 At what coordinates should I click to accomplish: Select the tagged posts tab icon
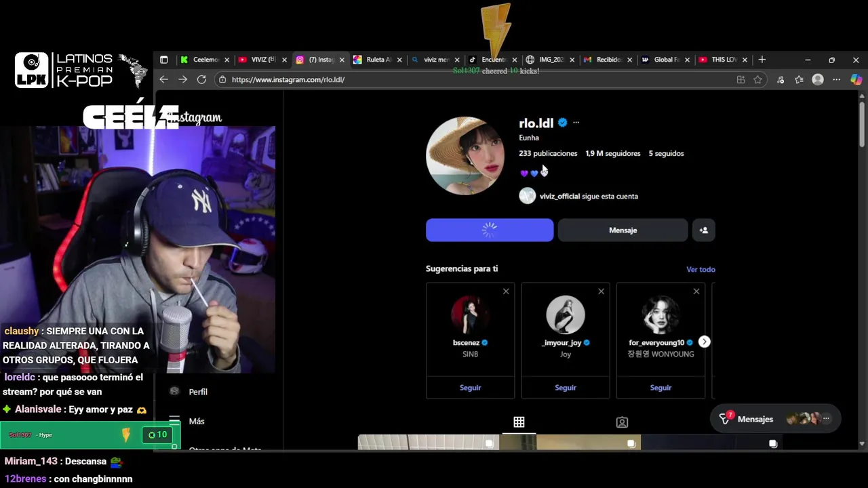tap(622, 422)
